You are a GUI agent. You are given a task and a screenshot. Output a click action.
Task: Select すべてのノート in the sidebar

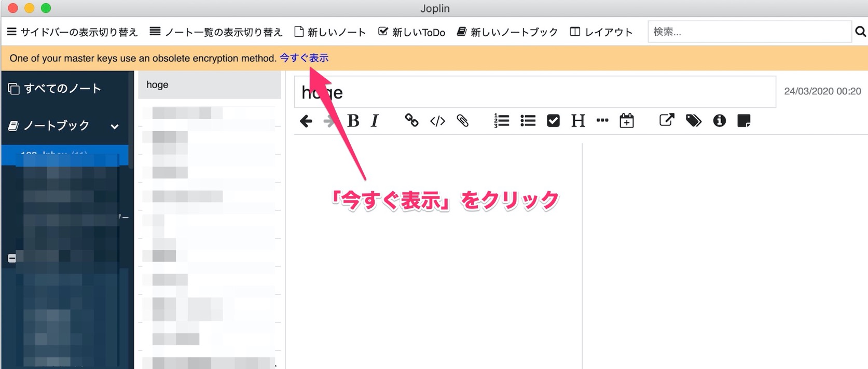point(62,89)
